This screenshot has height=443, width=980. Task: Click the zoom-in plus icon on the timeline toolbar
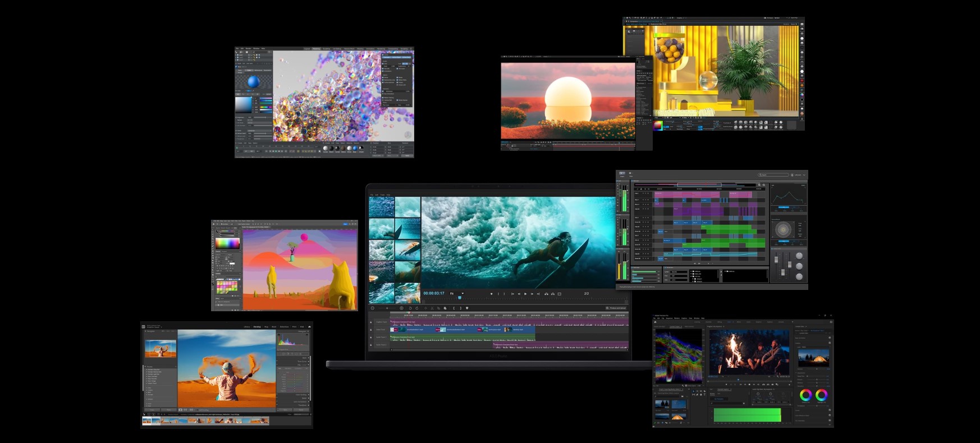click(401, 308)
